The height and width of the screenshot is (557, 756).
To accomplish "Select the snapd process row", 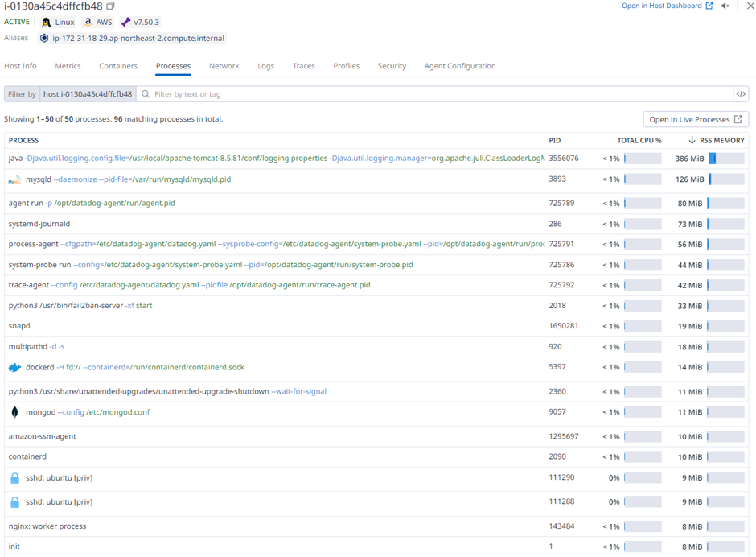I will tap(376, 326).
